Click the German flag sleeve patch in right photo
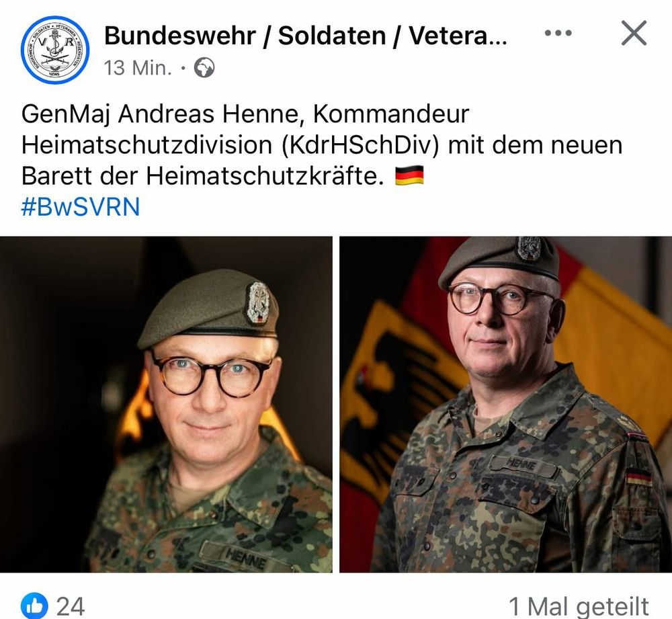The width and height of the screenshot is (672, 619). coord(639,477)
